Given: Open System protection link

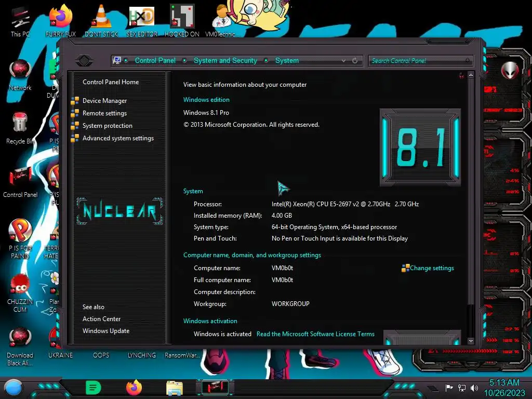Looking at the screenshot, I should click(107, 126).
